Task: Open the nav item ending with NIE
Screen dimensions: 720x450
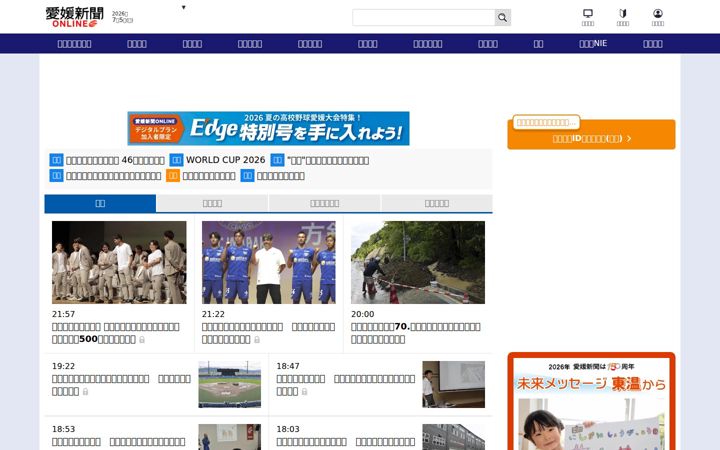Action: pos(593,43)
